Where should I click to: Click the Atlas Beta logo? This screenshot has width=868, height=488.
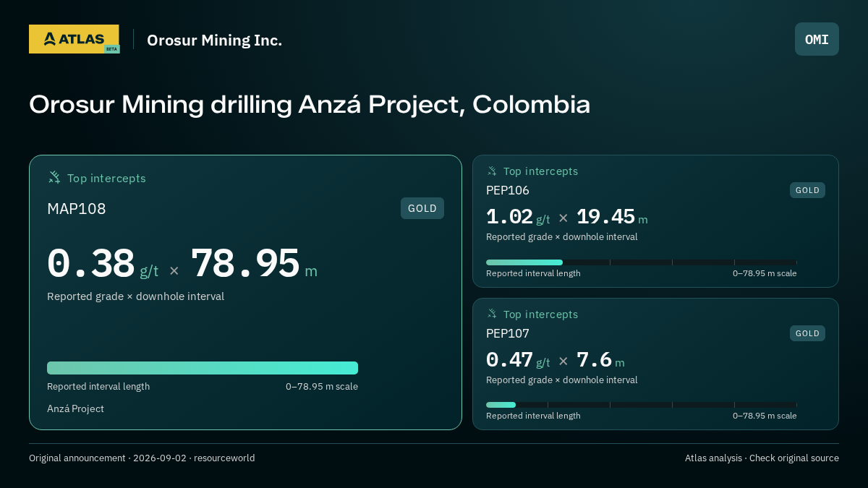click(x=74, y=39)
